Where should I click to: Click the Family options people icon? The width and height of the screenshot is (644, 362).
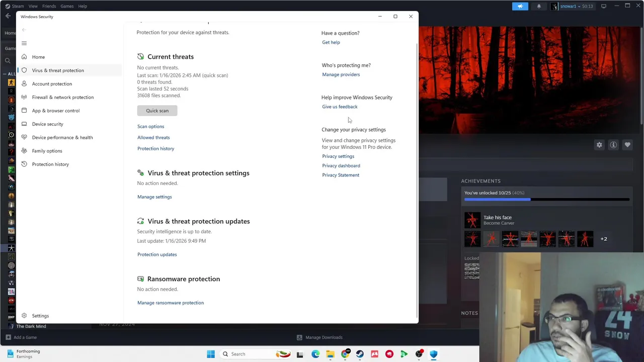click(x=24, y=151)
